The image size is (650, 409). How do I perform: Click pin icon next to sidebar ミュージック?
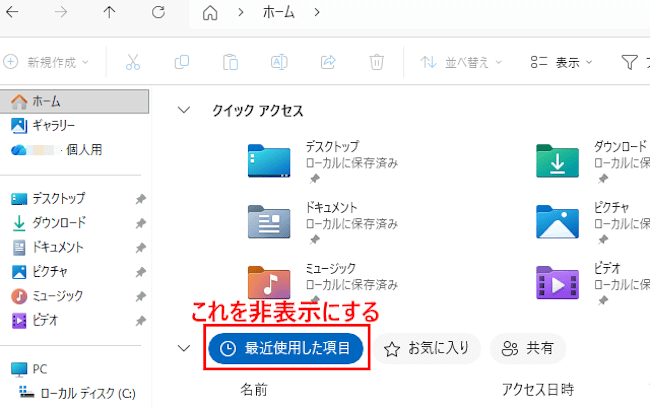coord(141,296)
